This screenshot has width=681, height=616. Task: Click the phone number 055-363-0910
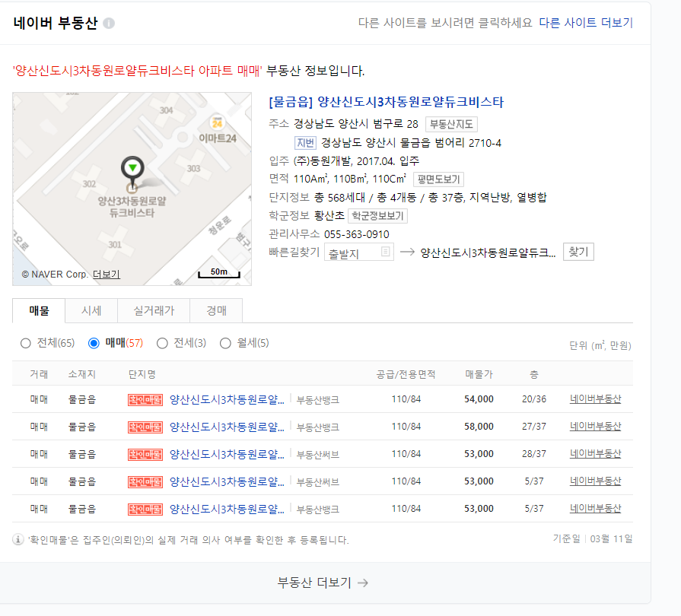pyautogui.click(x=357, y=234)
